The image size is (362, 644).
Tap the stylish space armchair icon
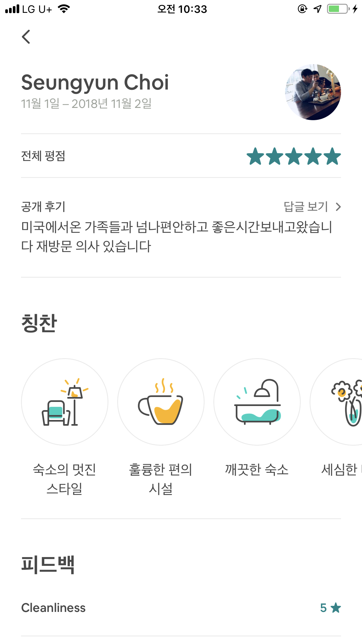pos(65,402)
